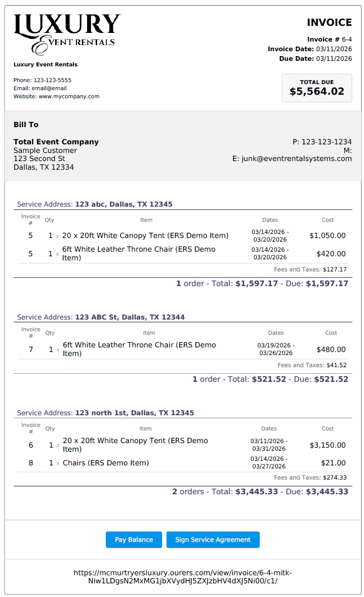
Task: Click the Chairs (ERS Demo Item) row
Action: tap(106, 463)
